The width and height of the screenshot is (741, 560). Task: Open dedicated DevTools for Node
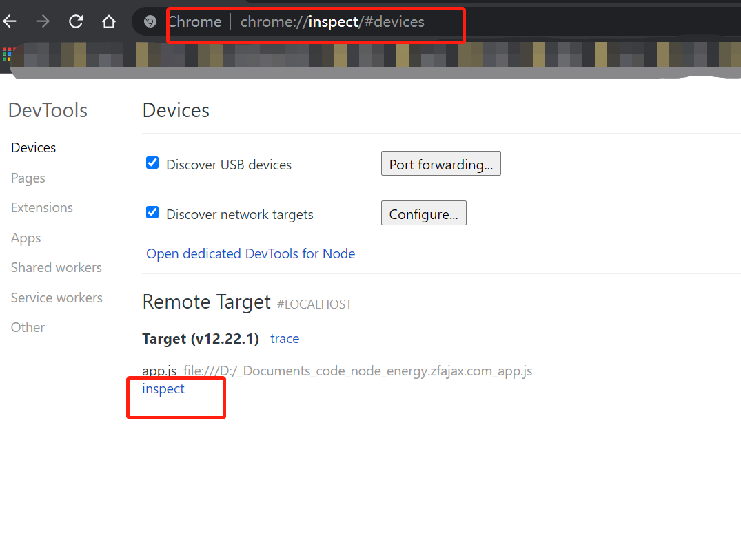coord(250,253)
